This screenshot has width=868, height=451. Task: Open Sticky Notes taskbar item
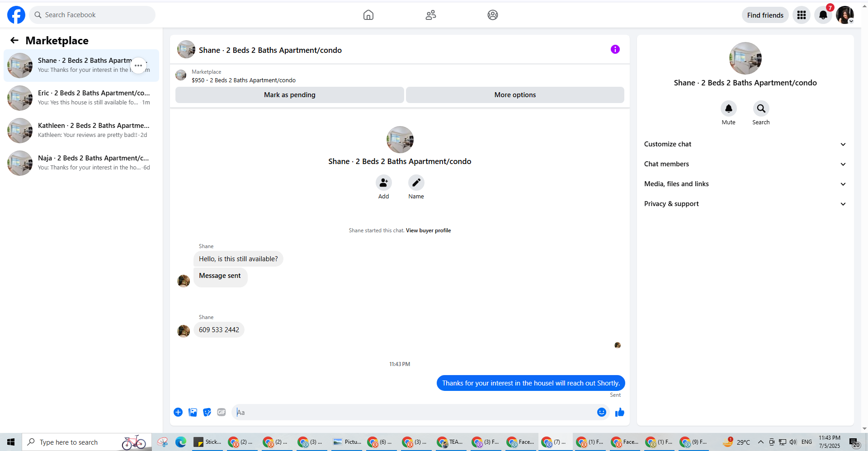[x=207, y=442]
